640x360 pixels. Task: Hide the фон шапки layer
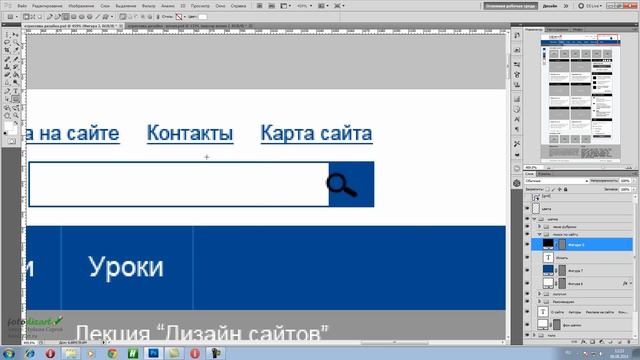pos(527,325)
